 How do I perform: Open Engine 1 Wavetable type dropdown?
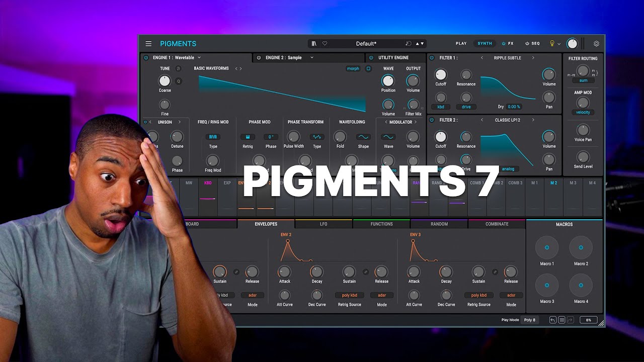199,58
